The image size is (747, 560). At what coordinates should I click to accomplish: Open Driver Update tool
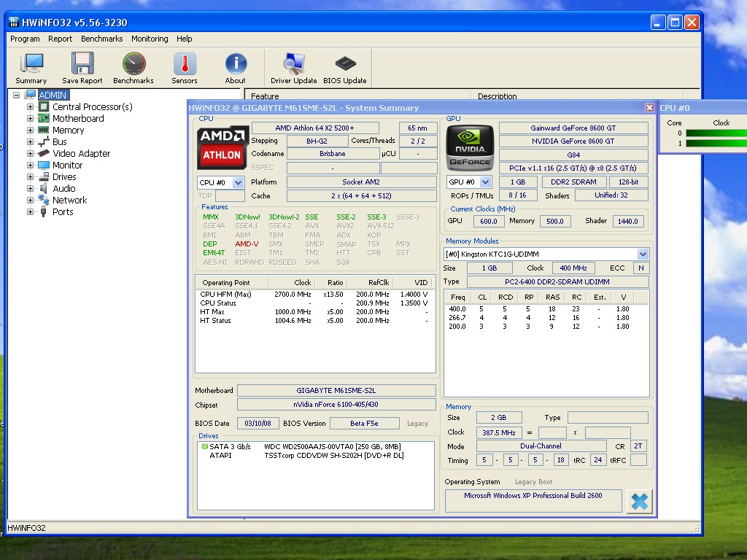(293, 69)
